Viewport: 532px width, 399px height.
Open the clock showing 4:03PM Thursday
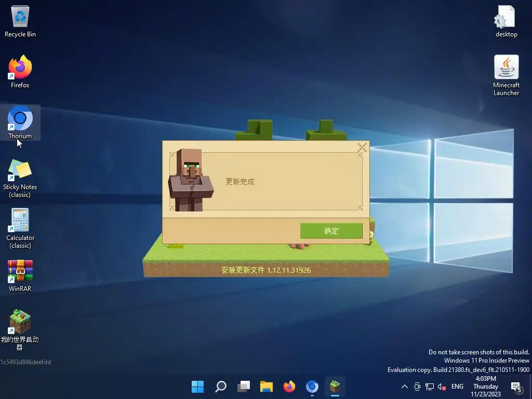coord(486,387)
